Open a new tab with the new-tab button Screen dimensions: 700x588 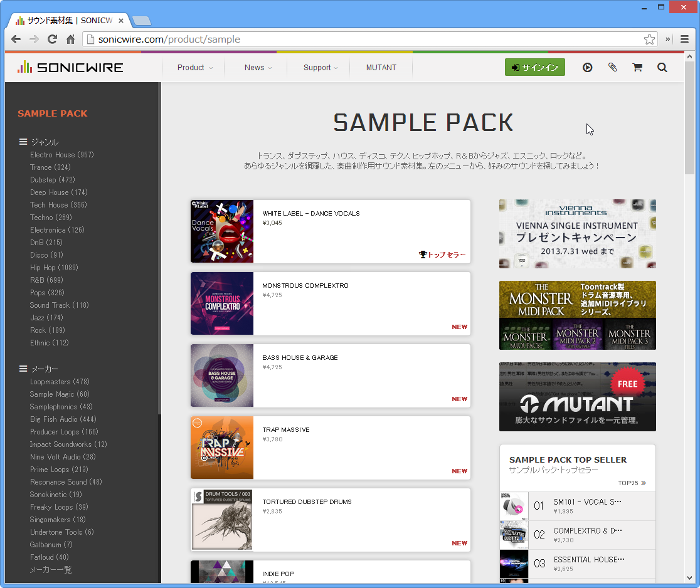tap(142, 21)
